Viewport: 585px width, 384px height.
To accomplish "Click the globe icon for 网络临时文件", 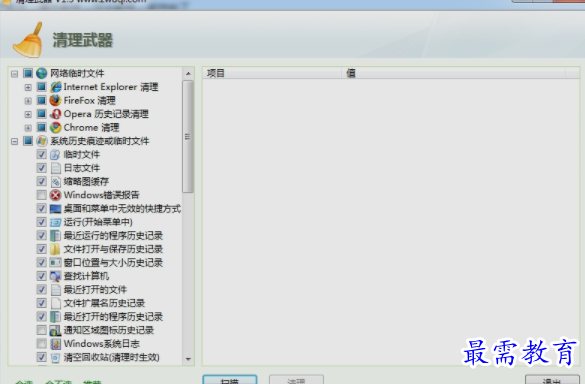I will pyautogui.click(x=41, y=73).
